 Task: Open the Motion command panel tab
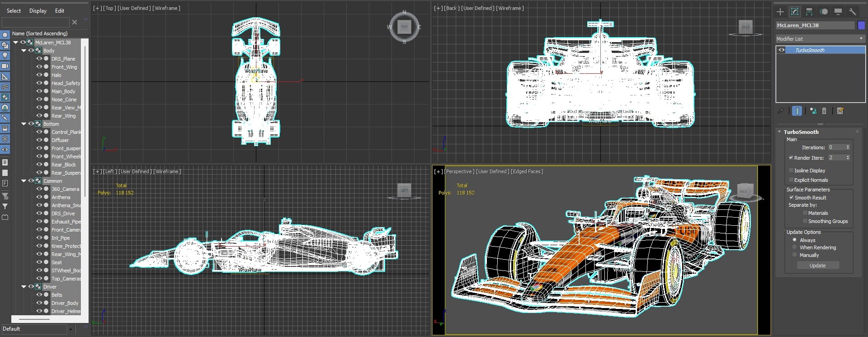[824, 12]
